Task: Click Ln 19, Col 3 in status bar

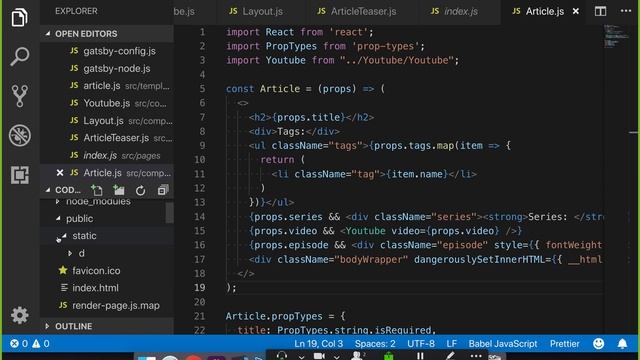Action: pyautogui.click(x=318, y=344)
